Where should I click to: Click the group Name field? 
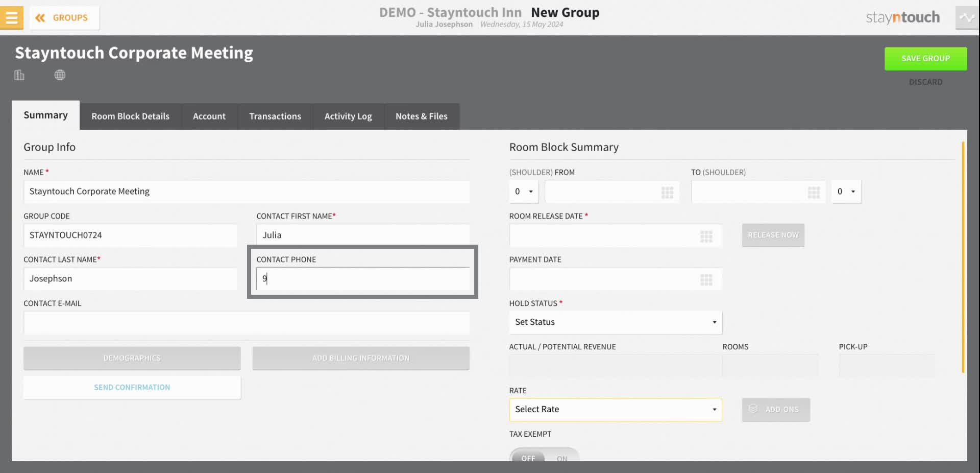[247, 192]
